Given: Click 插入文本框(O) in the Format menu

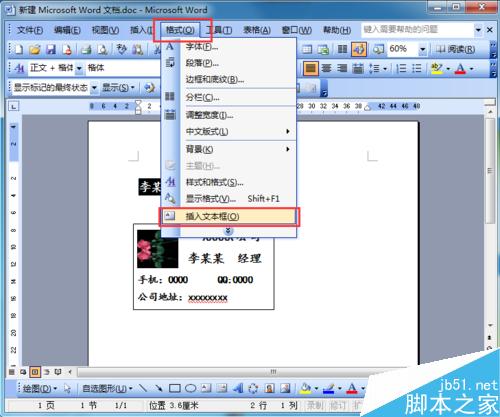Looking at the screenshot, I should point(229,217).
